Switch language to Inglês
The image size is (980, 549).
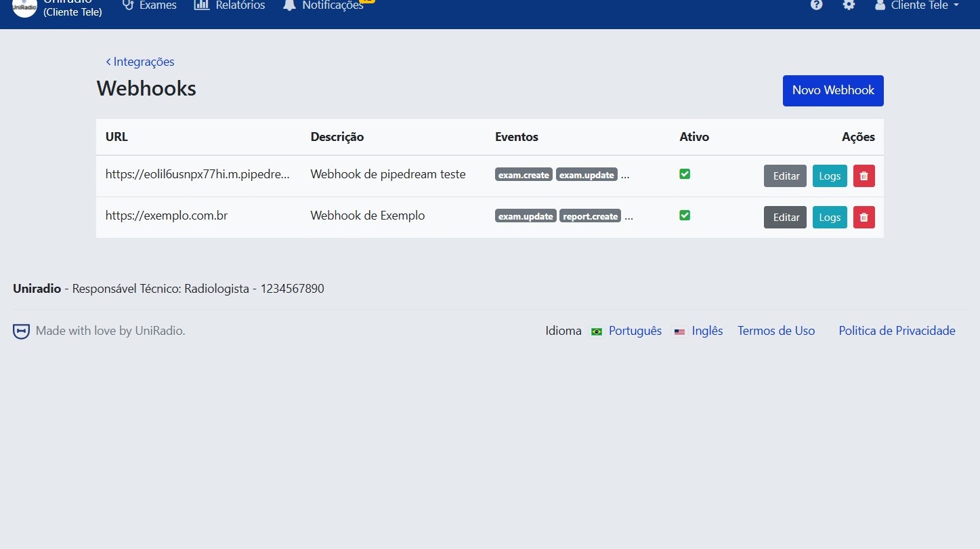pos(707,331)
